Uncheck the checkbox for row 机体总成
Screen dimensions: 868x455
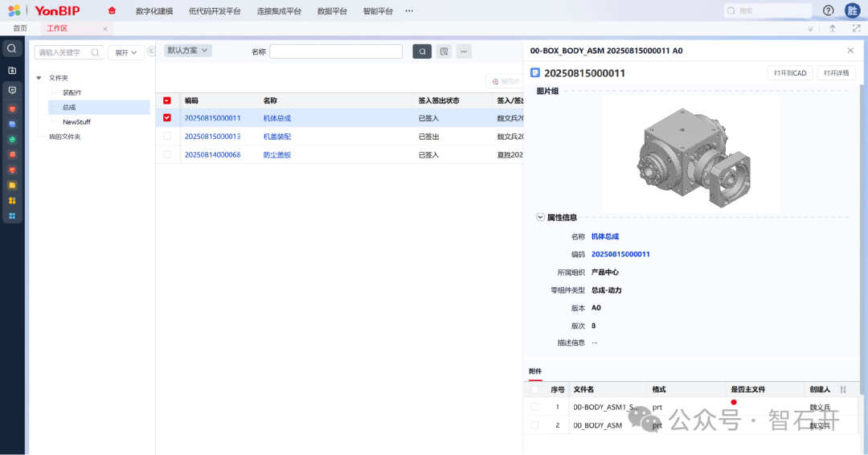pos(167,117)
